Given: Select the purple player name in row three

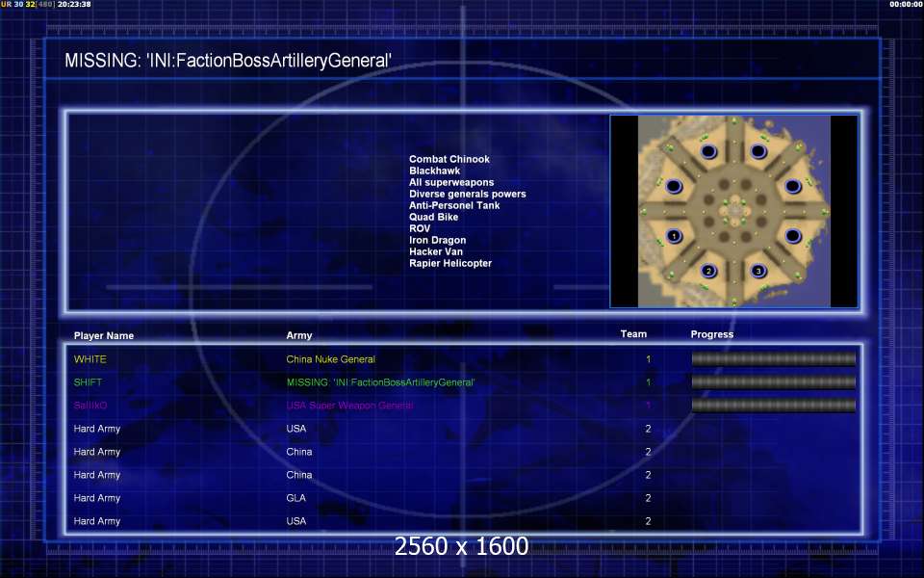Looking at the screenshot, I should 90,406.
